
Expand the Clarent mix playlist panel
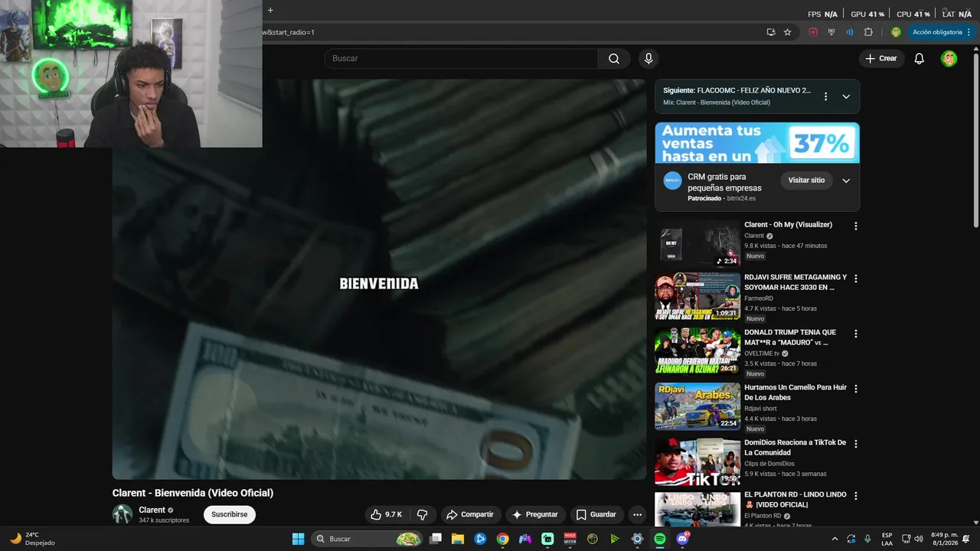point(846,96)
